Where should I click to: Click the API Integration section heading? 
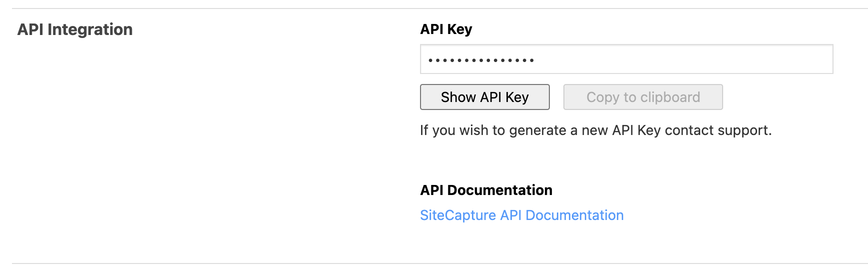click(75, 29)
